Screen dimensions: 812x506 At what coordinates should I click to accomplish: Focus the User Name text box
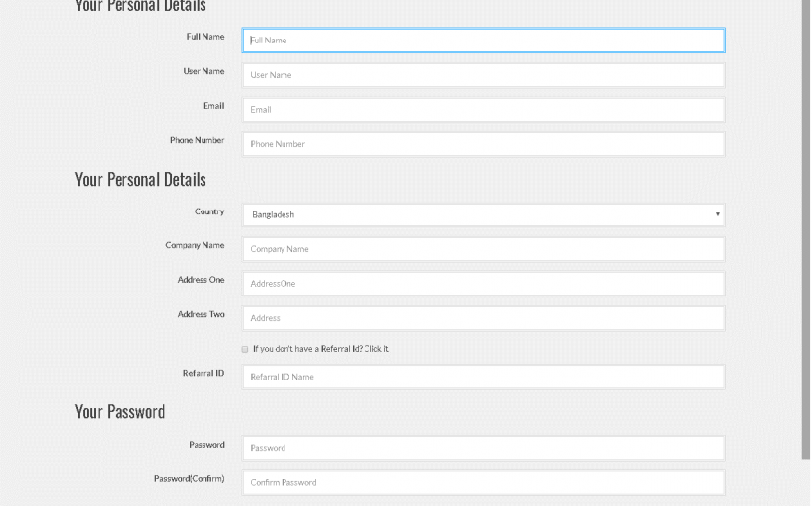(x=483, y=75)
